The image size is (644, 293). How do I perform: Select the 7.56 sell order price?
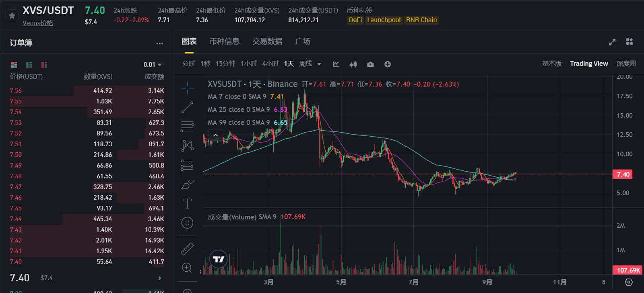[x=16, y=91]
